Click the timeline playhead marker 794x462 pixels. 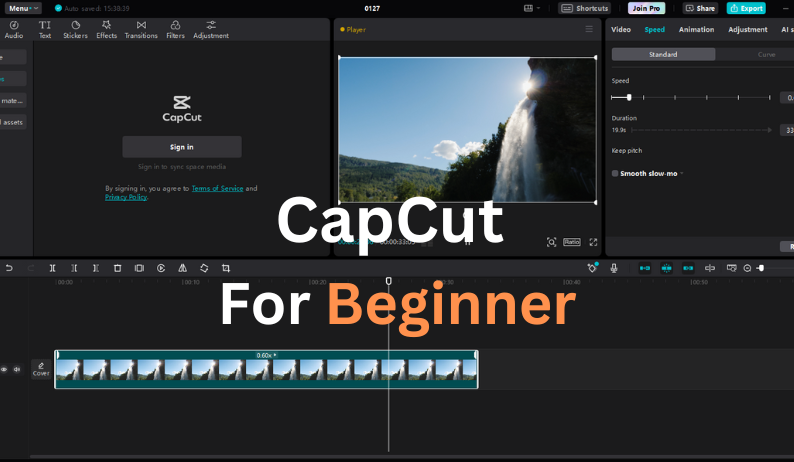[388, 281]
